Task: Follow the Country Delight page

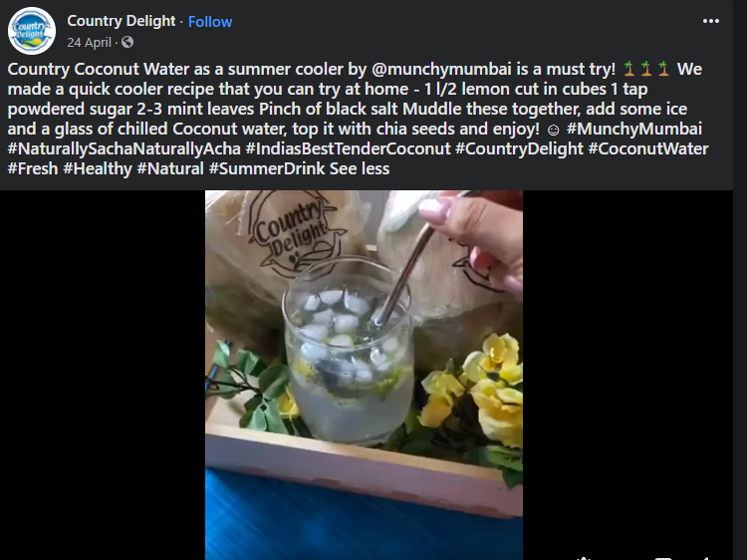Action: pyautogui.click(x=210, y=22)
